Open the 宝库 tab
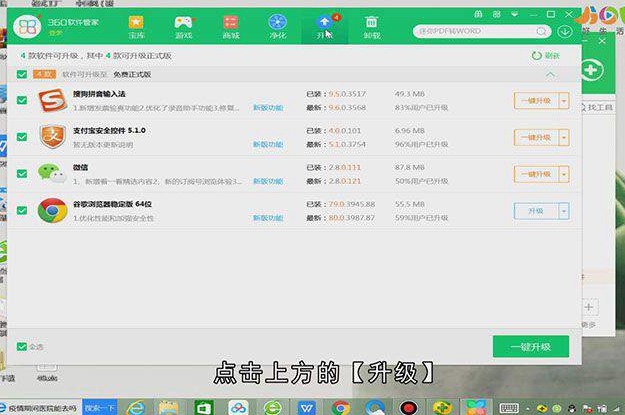This screenshot has height=415, width=625. point(136,27)
